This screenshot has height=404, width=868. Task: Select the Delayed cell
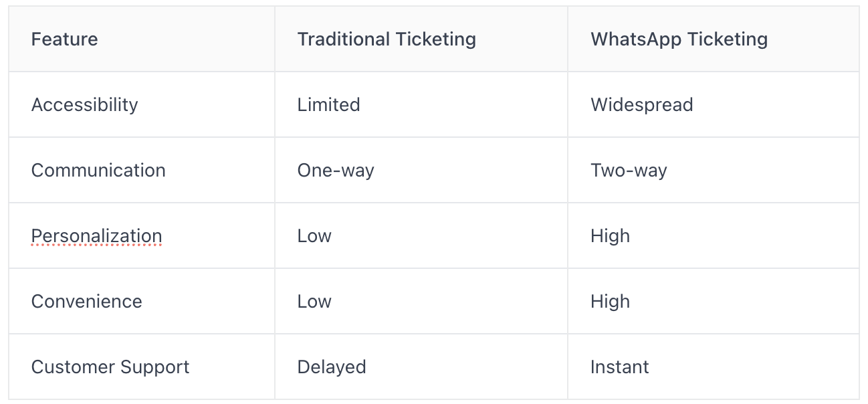coord(332,367)
